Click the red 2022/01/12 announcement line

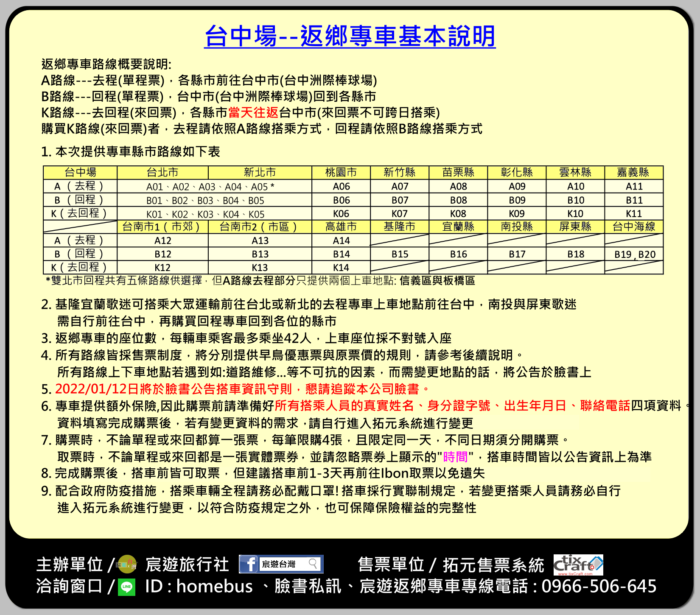(x=243, y=389)
